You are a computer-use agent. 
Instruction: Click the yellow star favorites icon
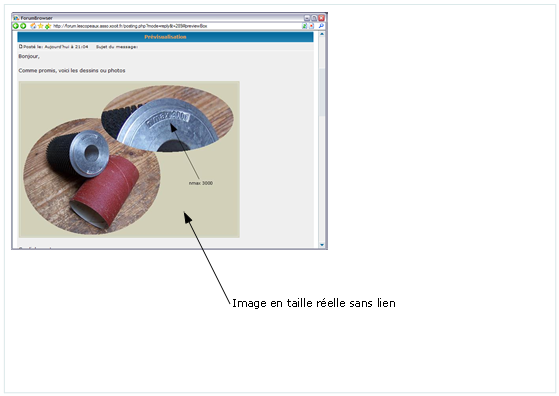pyautogui.click(x=41, y=26)
